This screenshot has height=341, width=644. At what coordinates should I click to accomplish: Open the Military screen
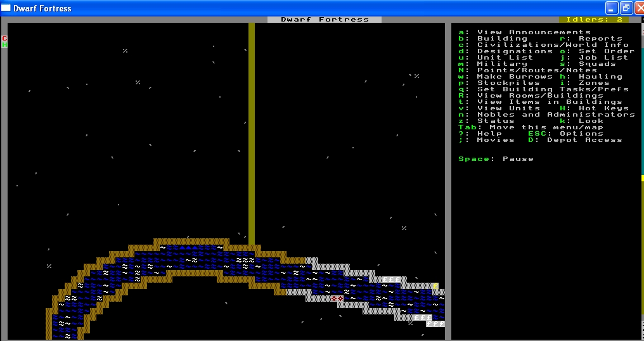(501, 64)
